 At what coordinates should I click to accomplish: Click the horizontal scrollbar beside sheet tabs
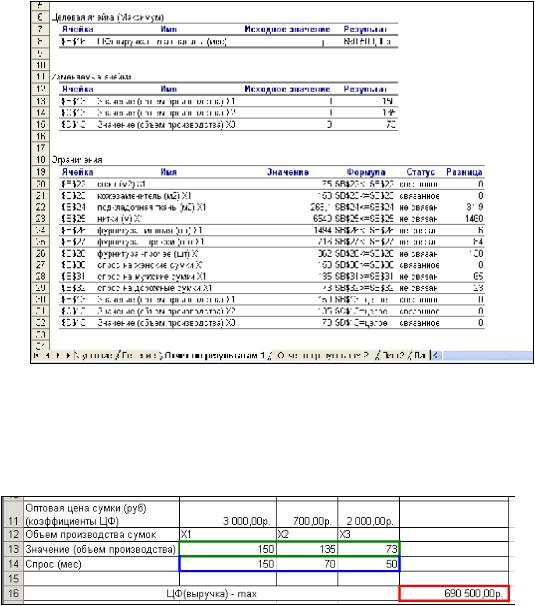[488, 355]
